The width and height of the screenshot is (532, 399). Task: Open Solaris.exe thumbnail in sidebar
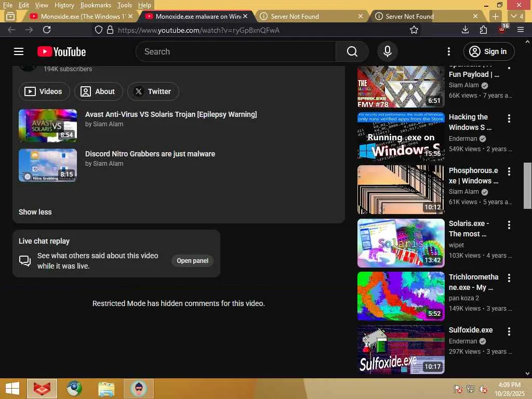(401, 243)
